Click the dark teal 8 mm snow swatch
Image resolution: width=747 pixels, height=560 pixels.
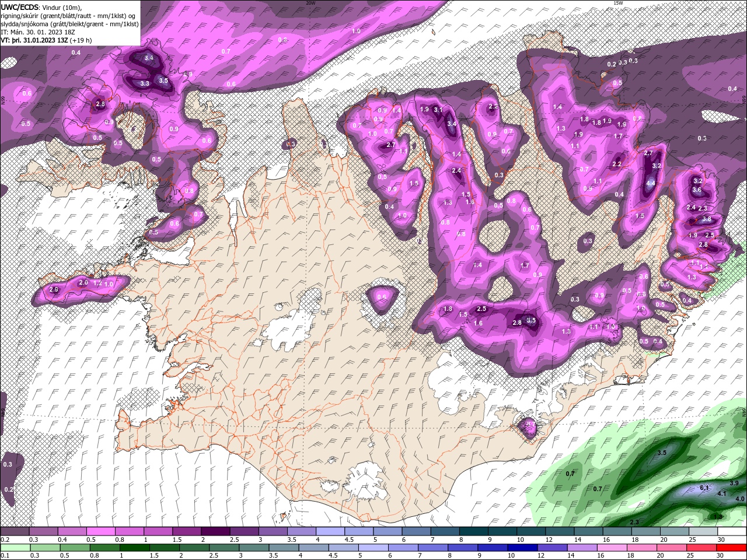473,531
